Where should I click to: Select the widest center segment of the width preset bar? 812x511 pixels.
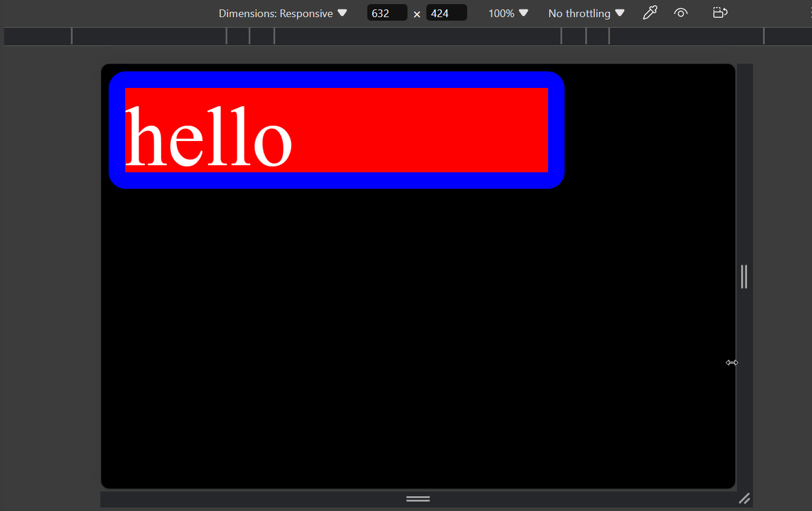pyautogui.click(x=418, y=37)
